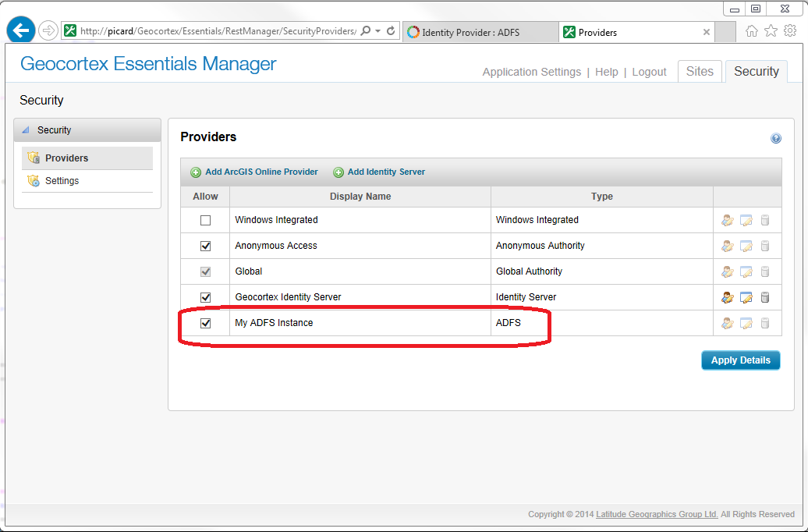808x532 pixels.
Task: Open browser favorites star
Action: coord(771,31)
